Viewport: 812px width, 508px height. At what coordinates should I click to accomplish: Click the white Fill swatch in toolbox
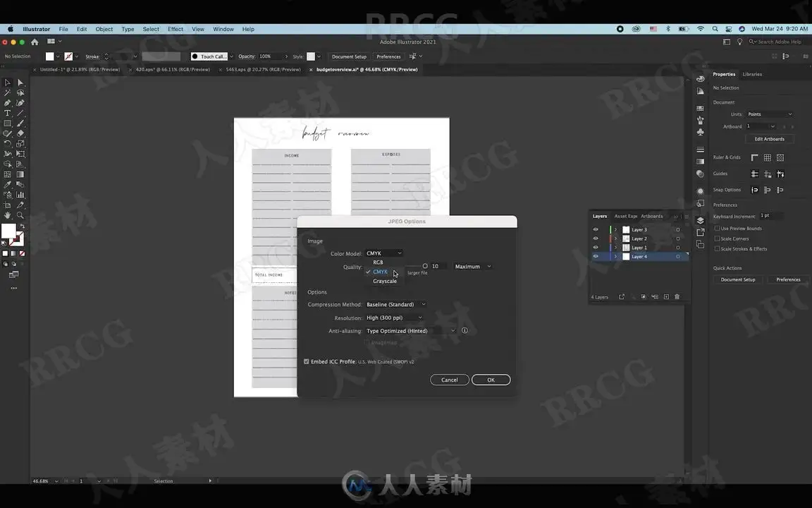[x=8, y=231]
